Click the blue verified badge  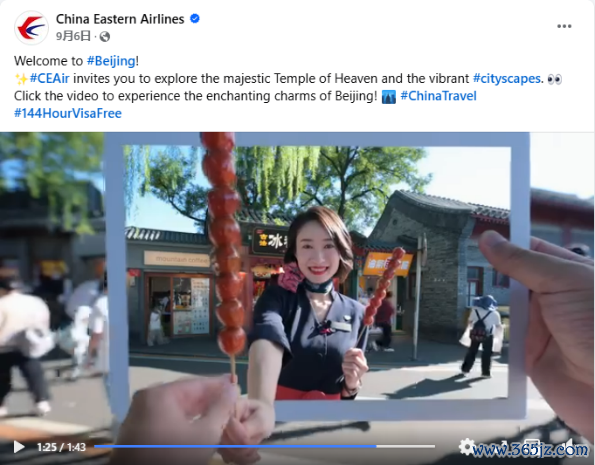click(x=195, y=19)
